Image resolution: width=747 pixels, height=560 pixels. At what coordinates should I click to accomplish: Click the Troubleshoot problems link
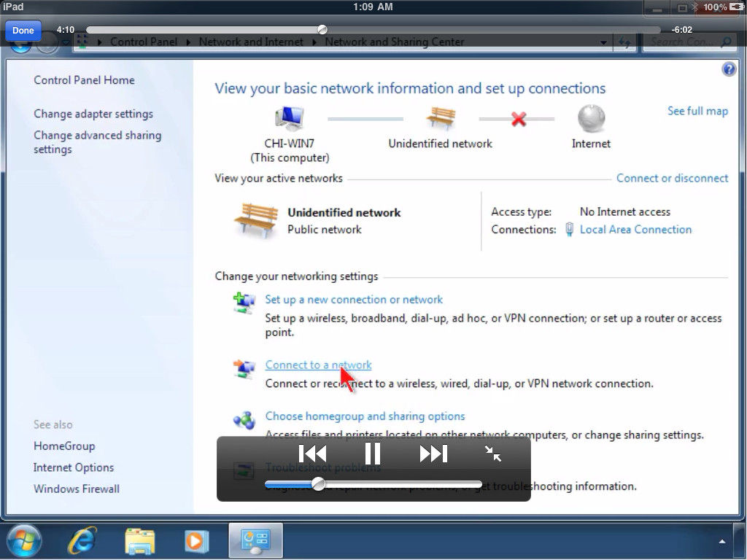point(323,467)
